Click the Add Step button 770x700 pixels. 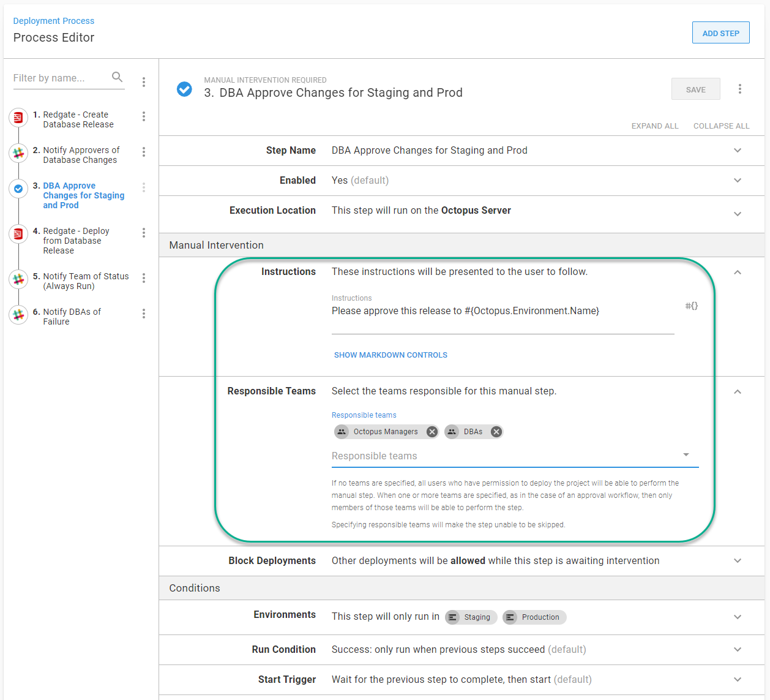tap(720, 33)
